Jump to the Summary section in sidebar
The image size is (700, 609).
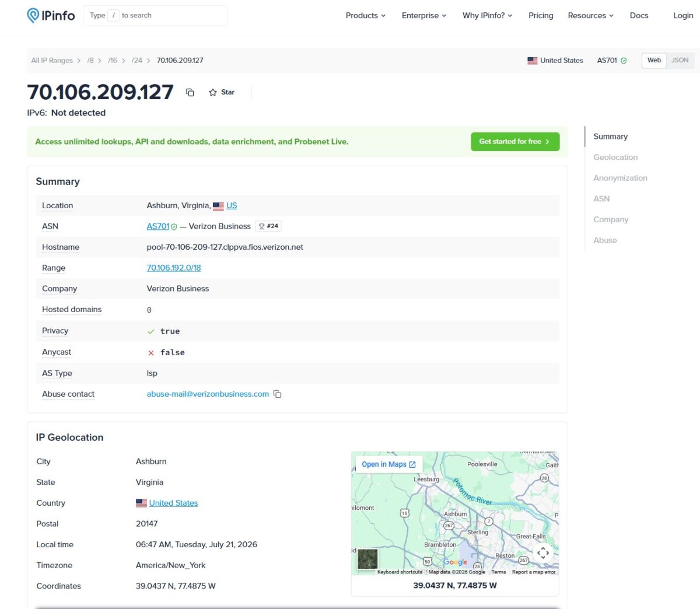coord(611,136)
